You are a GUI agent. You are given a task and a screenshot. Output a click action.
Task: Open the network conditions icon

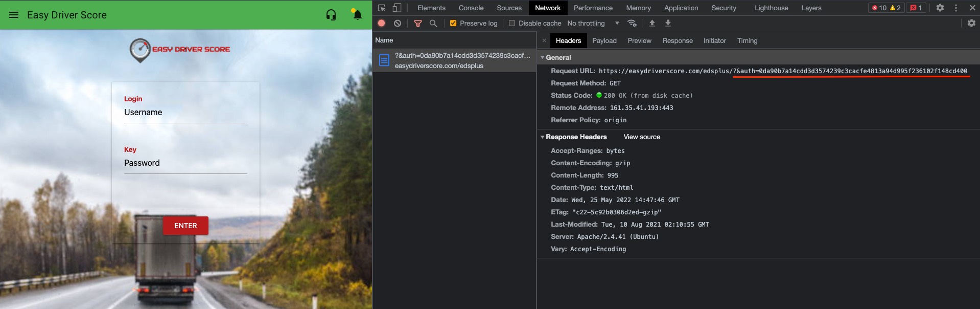[632, 23]
